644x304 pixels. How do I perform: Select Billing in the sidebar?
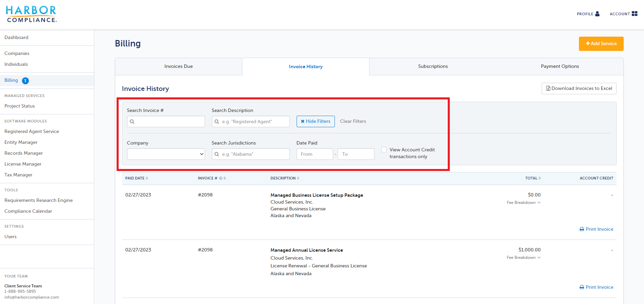coord(11,80)
